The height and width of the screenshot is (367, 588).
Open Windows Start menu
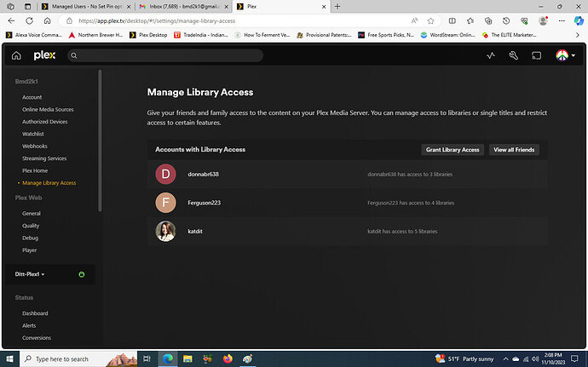tap(9, 359)
